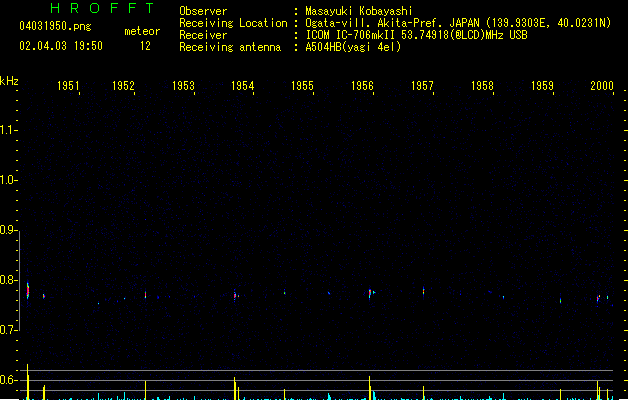Select the meteor count value 12
Viewport: 629px width, 400px height.
tap(145, 46)
